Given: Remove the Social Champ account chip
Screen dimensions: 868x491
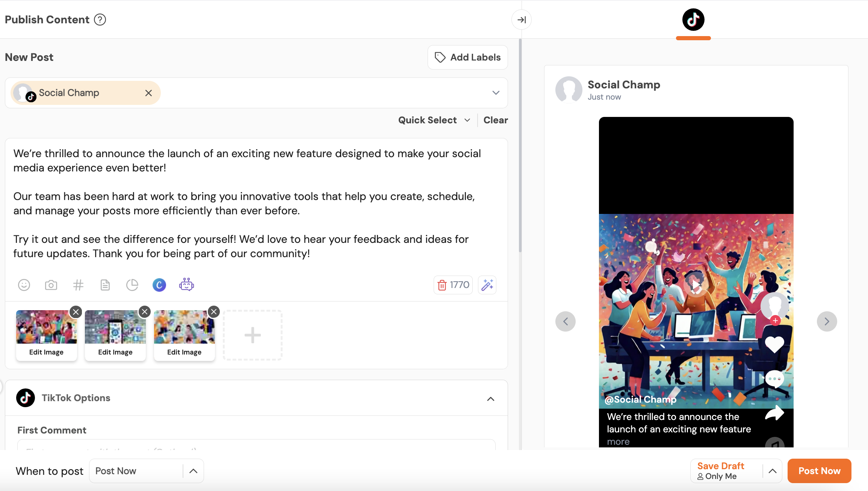Looking at the screenshot, I should tap(148, 93).
